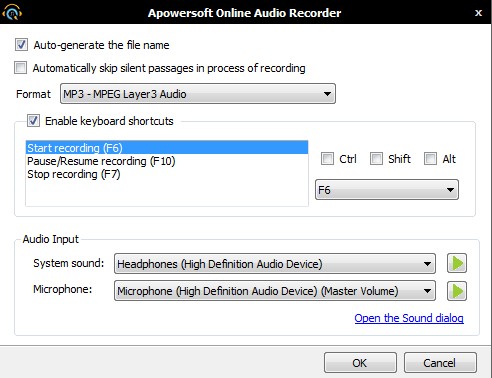Expand Microphone Master Volume dropdown
The width and height of the screenshot is (492, 378).
tap(275, 291)
